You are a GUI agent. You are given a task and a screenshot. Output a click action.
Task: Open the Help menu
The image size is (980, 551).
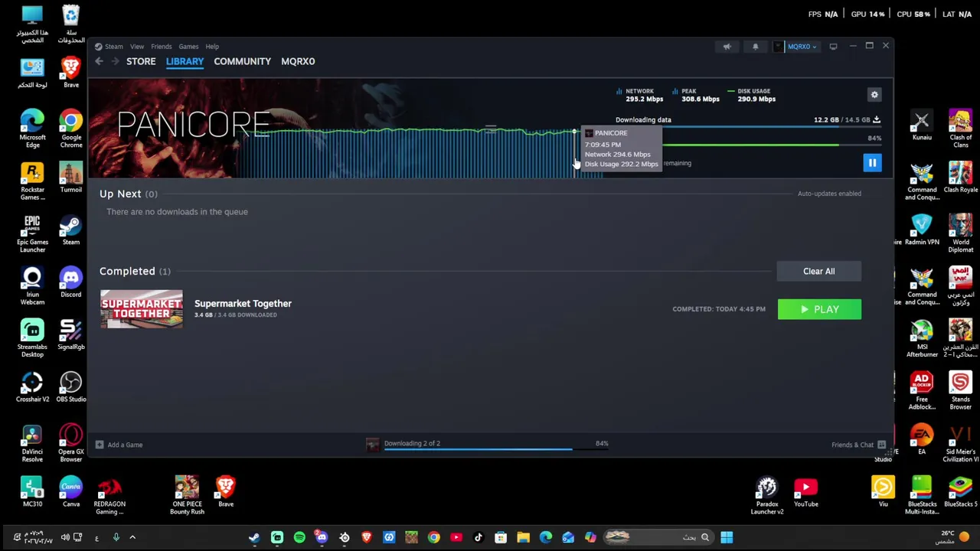click(x=212, y=47)
